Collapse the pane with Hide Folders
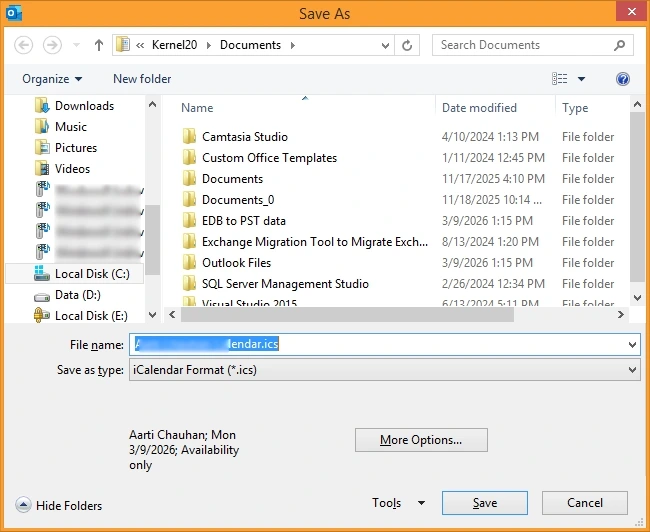The height and width of the screenshot is (532, 650). coord(60,505)
